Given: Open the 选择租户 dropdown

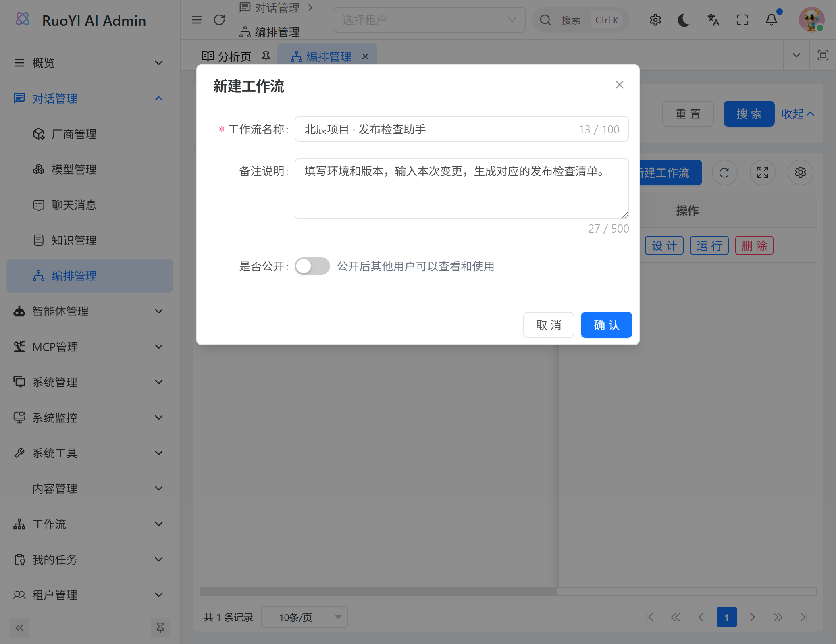Looking at the screenshot, I should tap(429, 20).
